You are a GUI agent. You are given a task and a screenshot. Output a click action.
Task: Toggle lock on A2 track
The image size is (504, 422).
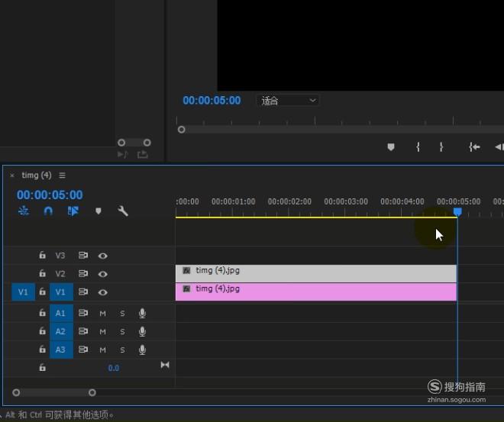(42, 331)
